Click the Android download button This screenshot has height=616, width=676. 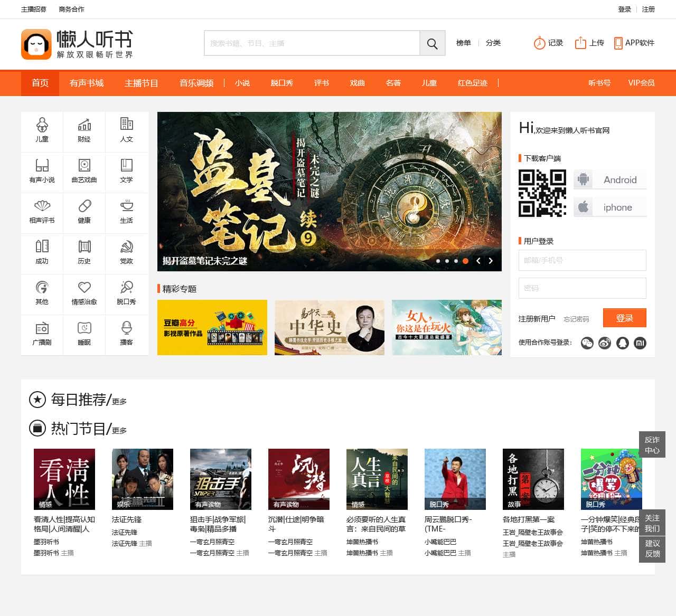pos(610,179)
